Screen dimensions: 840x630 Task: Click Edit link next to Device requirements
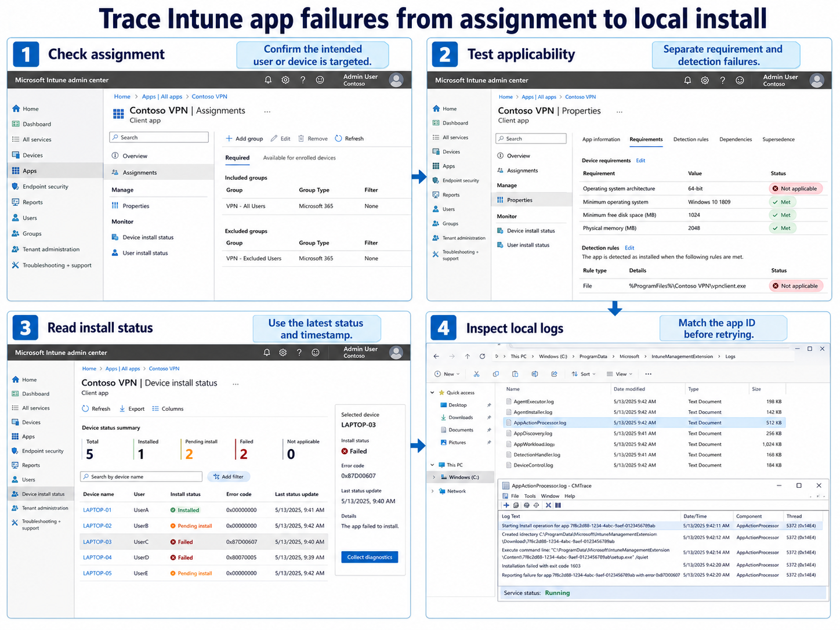[x=640, y=161]
